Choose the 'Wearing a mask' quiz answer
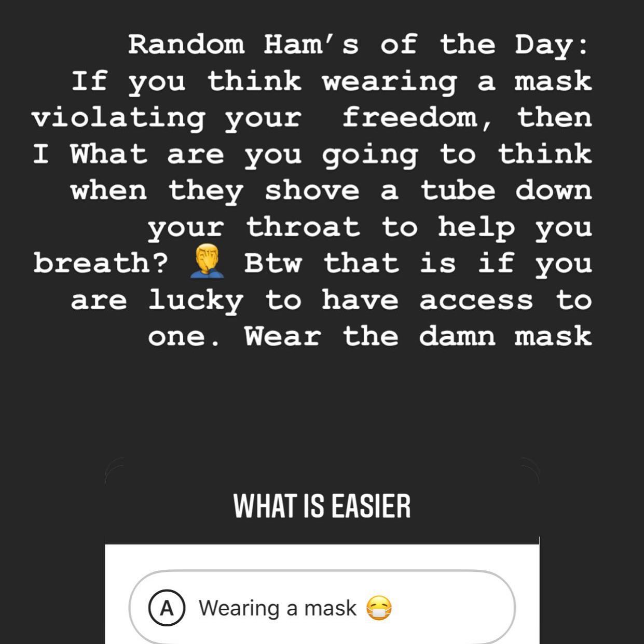Image resolution: width=644 pixels, height=644 pixels. pos(322,608)
